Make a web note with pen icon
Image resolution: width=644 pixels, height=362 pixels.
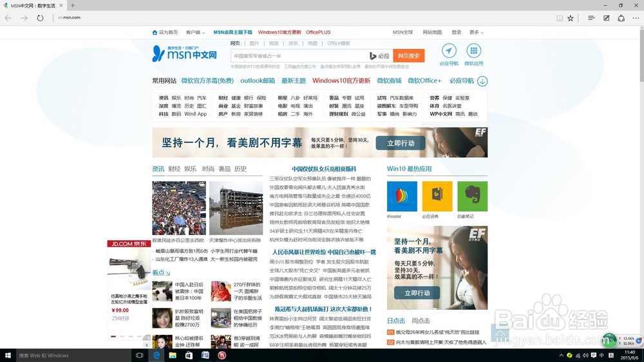(606, 18)
